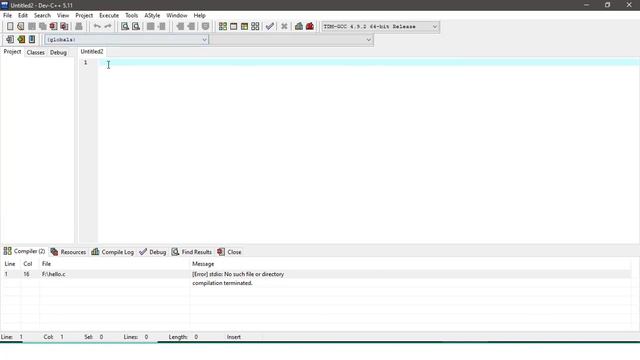Expand the empty function list dropdown
This screenshot has width=640, height=360.
(292, 40)
